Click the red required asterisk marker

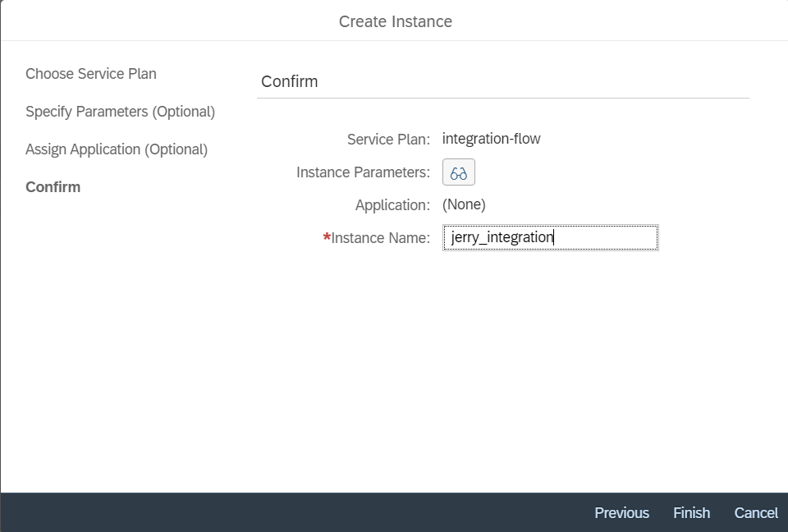(327, 238)
